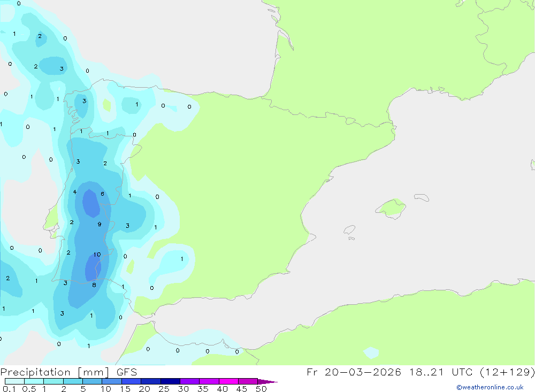Screen dimensions: 535x392
Task: Click the 40–45 mm magenta legend swatch
Action: pos(228,381)
